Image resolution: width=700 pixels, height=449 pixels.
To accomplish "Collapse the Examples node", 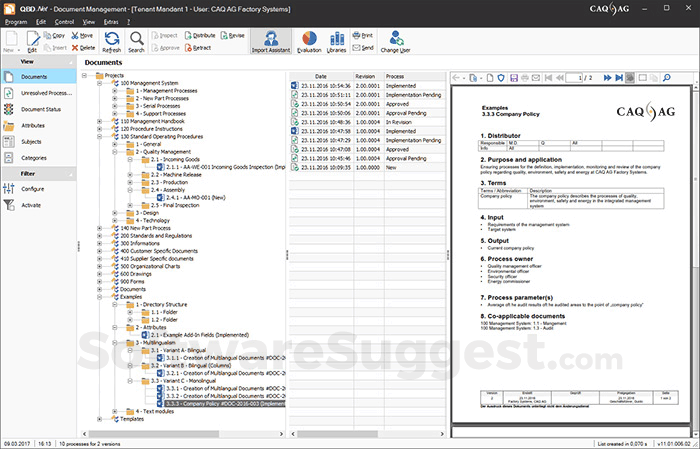I will coord(100,297).
